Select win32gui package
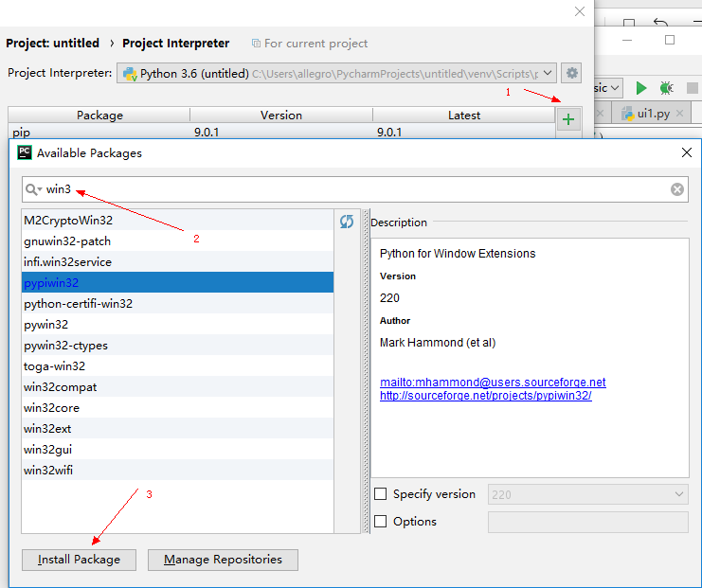 click(x=177, y=449)
